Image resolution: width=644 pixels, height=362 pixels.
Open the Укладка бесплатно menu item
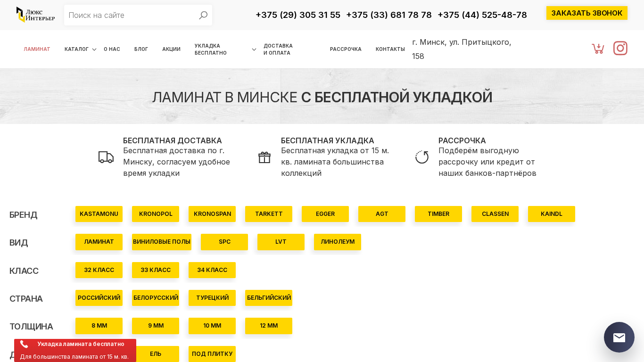[x=211, y=49]
